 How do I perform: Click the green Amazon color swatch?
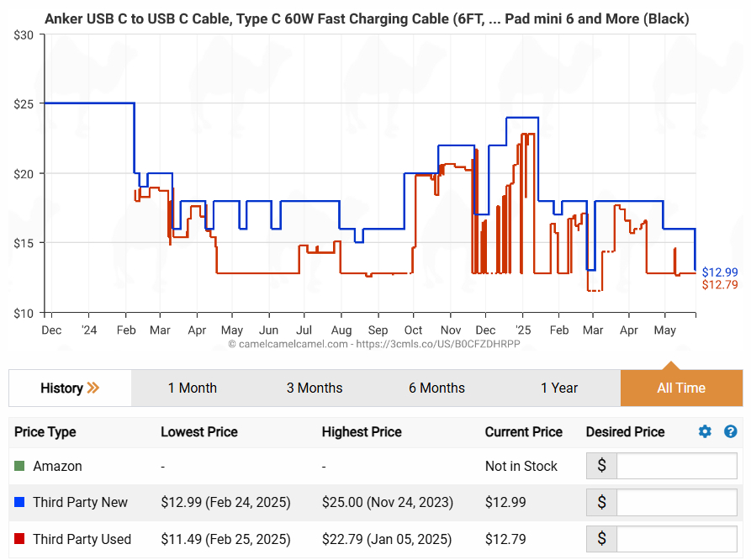[x=19, y=466]
